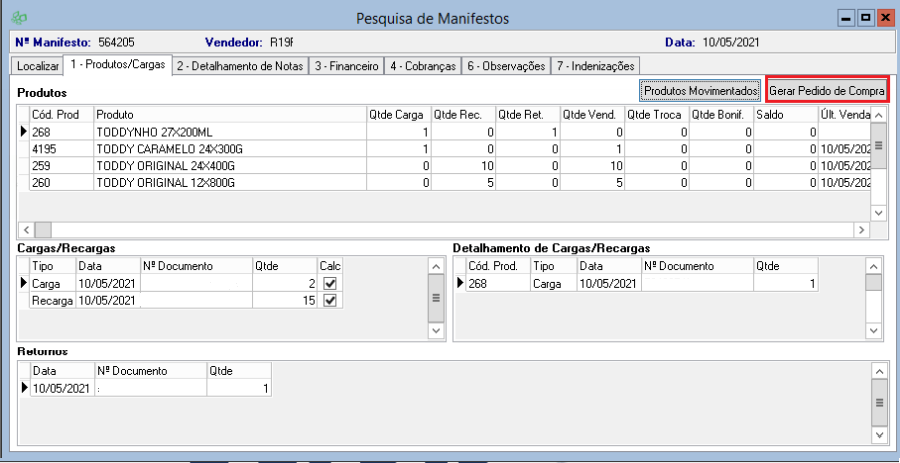Click the app icon in title bar
Image resolution: width=900 pixels, height=463 pixels.
(x=18, y=18)
